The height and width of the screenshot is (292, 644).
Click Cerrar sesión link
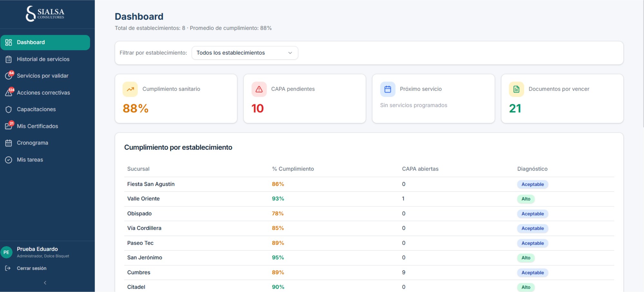(x=32, y=268)
